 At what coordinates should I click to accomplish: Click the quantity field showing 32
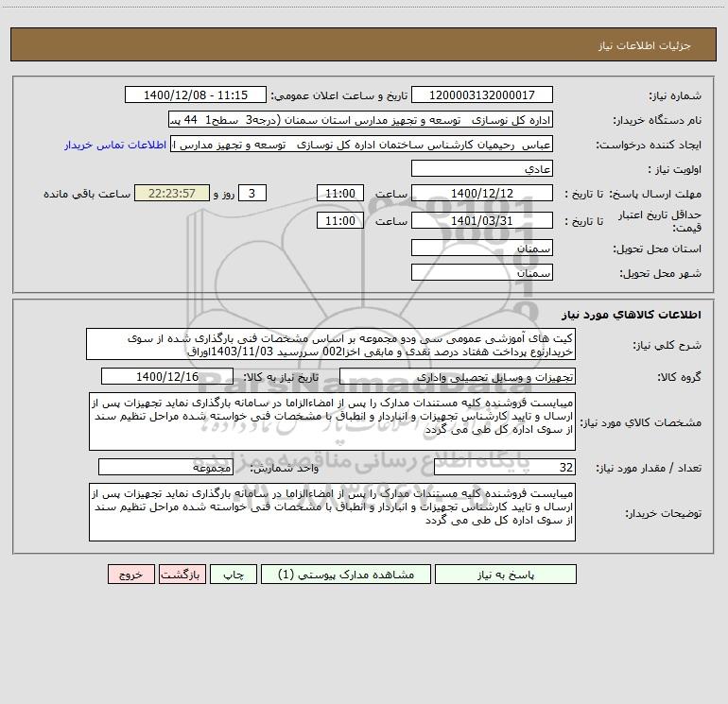pyautogui.click(x=505, y=467)
